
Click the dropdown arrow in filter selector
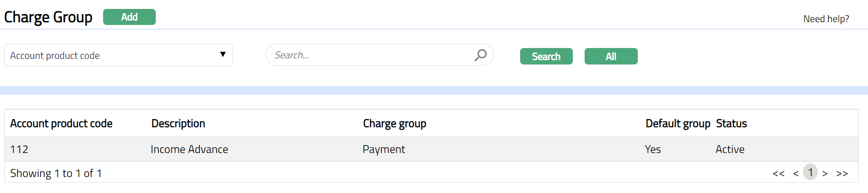223,55
